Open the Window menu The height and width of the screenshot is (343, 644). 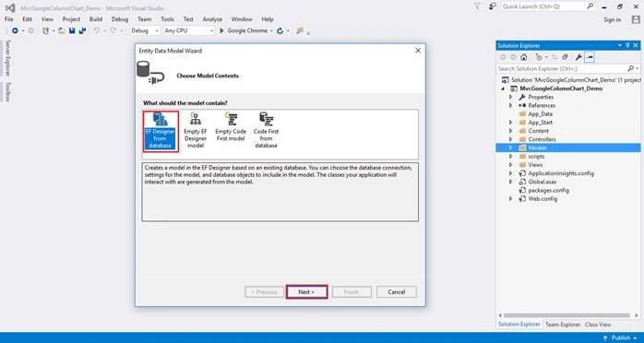pyautogui.click(x=242, y=19)
